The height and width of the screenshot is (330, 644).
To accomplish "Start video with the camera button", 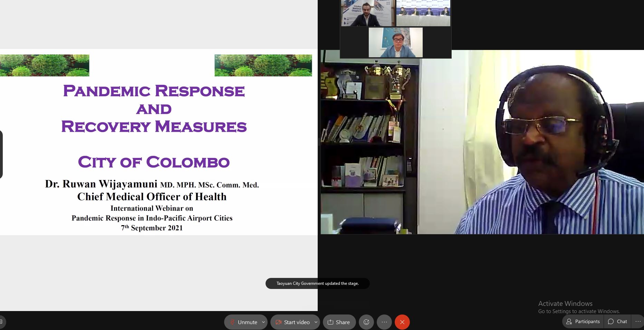I will [292, 322].
